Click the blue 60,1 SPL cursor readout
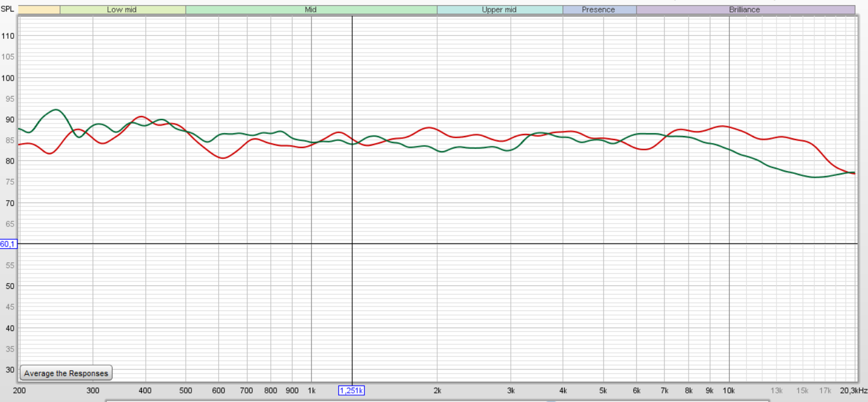This screenshot has height=402, width=868. (8, 244)
